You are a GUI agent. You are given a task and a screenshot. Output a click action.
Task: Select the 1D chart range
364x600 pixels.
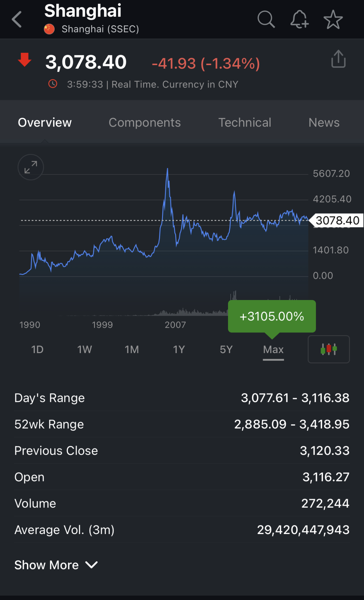click(37, 349)
